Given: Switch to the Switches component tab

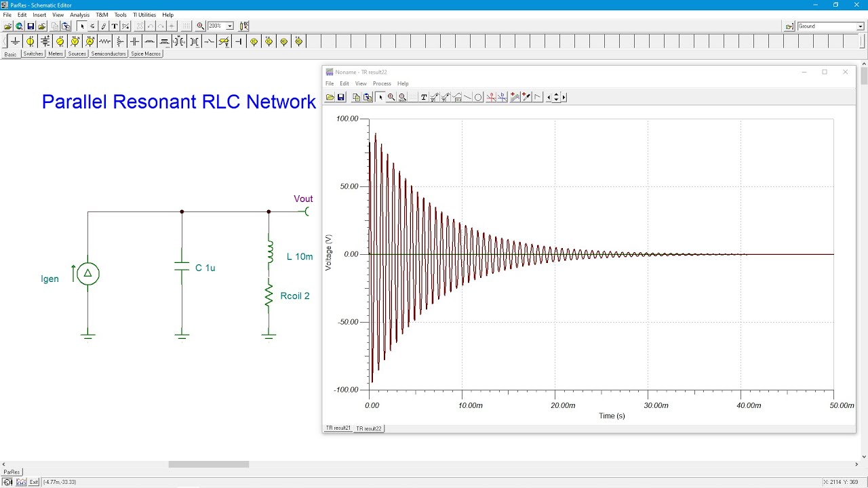Looking at the screenshot, I should [x=33, y=54].
